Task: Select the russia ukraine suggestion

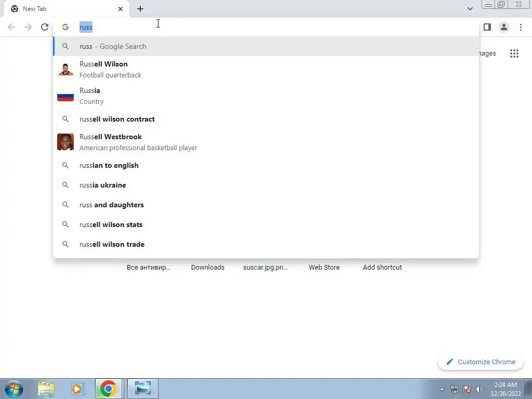Action: (x=266, y=185)
